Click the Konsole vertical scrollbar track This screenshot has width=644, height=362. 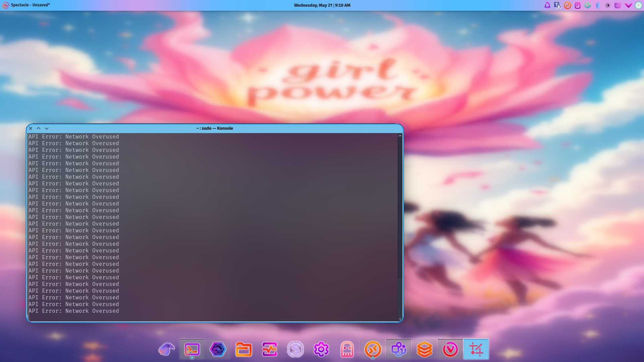[400, 227]
